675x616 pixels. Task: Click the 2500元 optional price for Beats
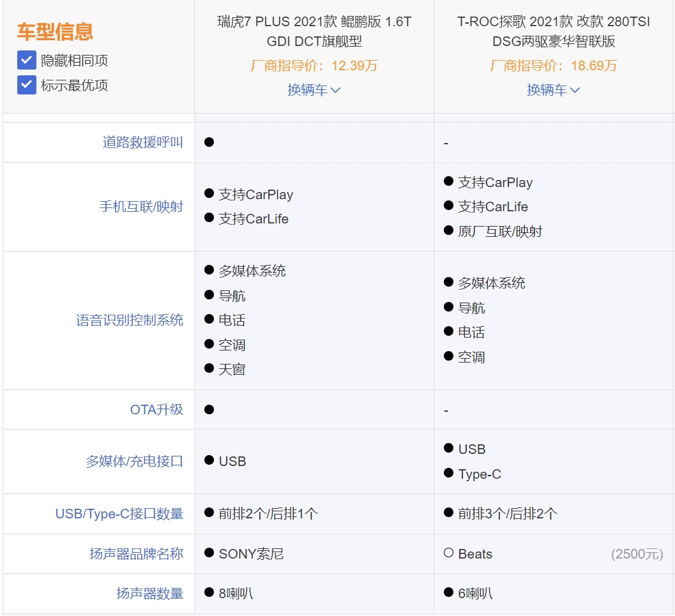637,554
